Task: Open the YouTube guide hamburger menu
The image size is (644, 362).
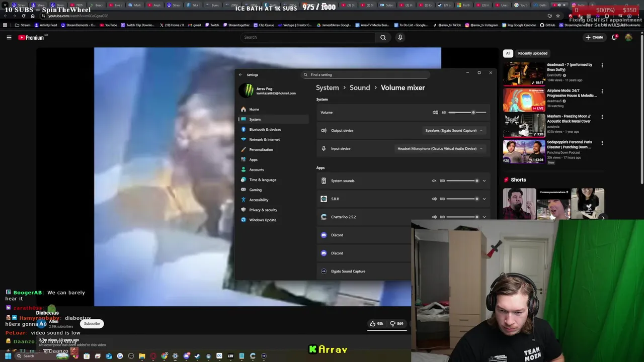Action: point(9,37)
